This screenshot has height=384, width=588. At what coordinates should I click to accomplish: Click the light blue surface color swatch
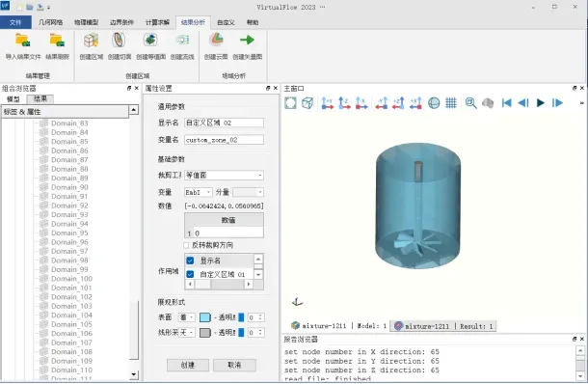pyautogui.click(x=204, y=317)
